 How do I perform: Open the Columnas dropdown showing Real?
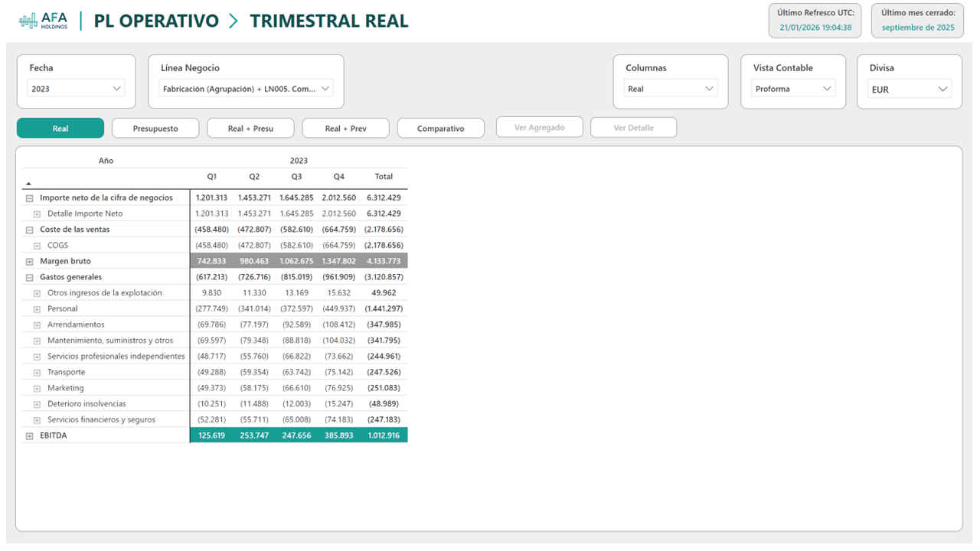[670, 89]
